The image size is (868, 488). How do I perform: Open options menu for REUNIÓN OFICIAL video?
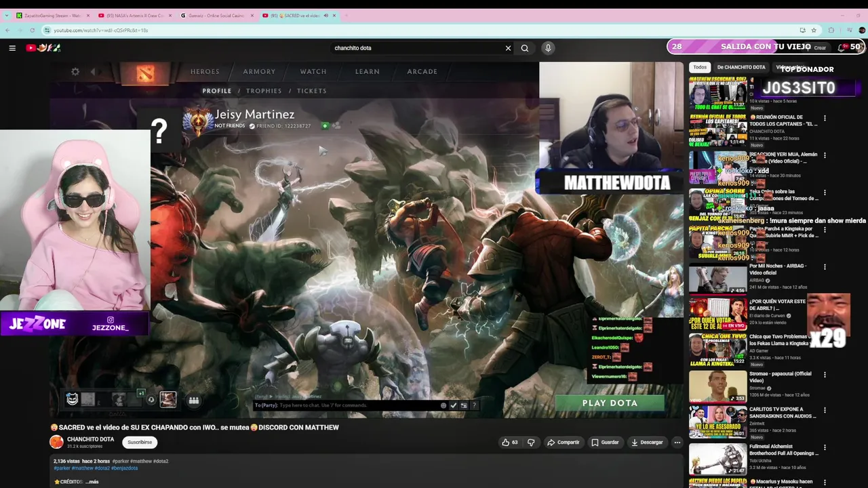[825, 118]
